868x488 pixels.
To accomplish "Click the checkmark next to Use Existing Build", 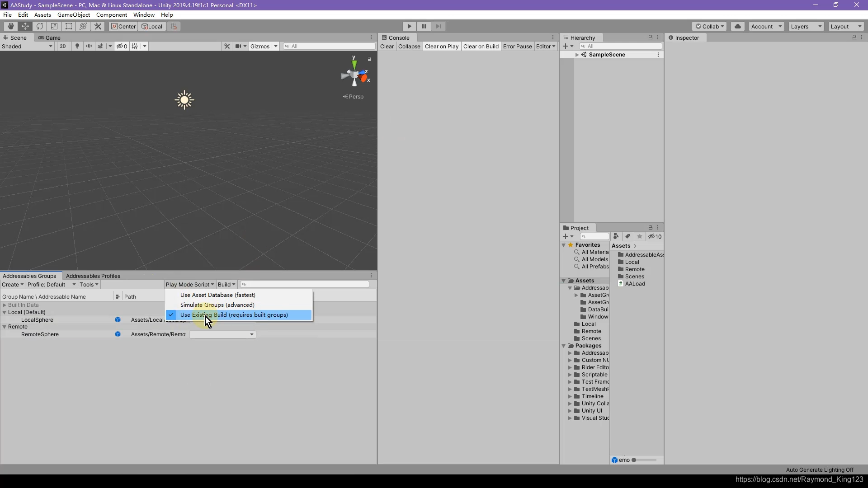I will pos(172,314).
